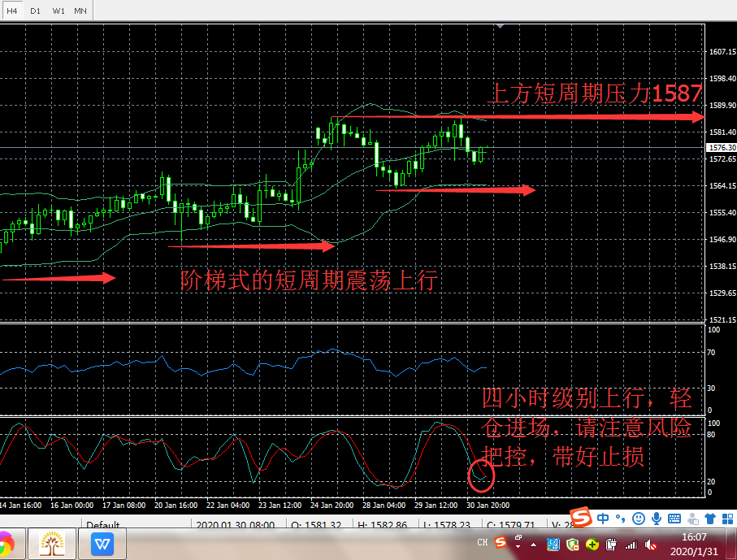Click the current price label 1576.30
The image size is (737, 560).
point(722,148)
